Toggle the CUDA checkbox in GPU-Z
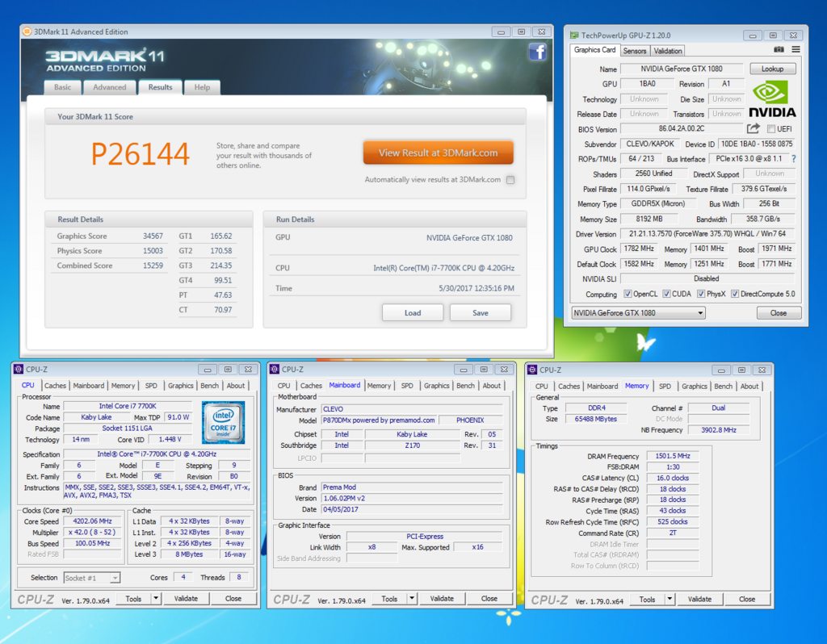Image resolution: width=827 pixels, height=644 pixels. point(666,294)
